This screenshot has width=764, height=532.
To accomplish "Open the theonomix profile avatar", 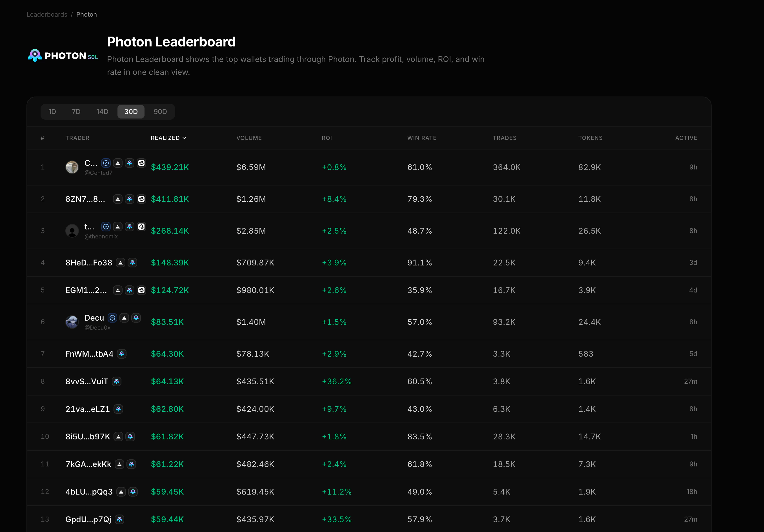I will tap(72, 231).
